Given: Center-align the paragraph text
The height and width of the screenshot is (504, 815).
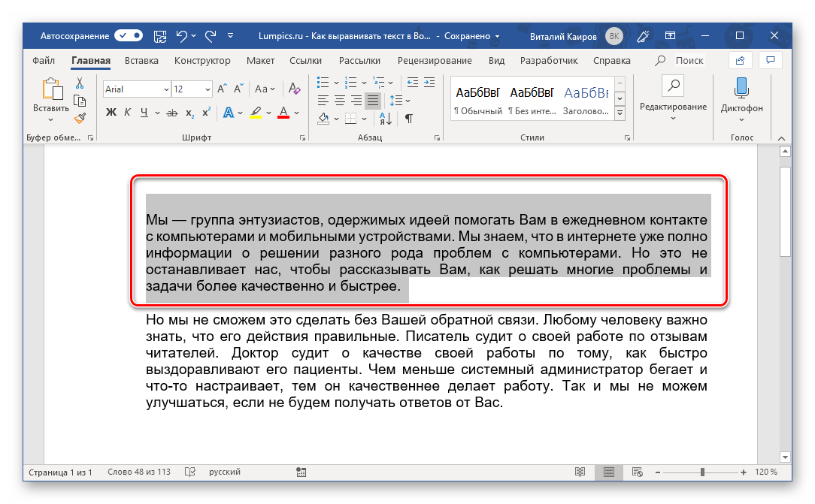Looking at the screenshot, I should click(x=339, y=100).
